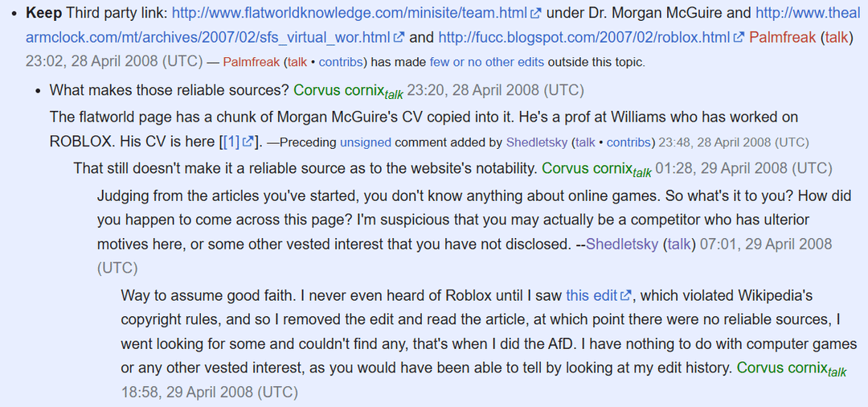
Task: Open Corvus cornix talk subscript dated 18:58
Action: pyautogui.click(x=837, y=372)
